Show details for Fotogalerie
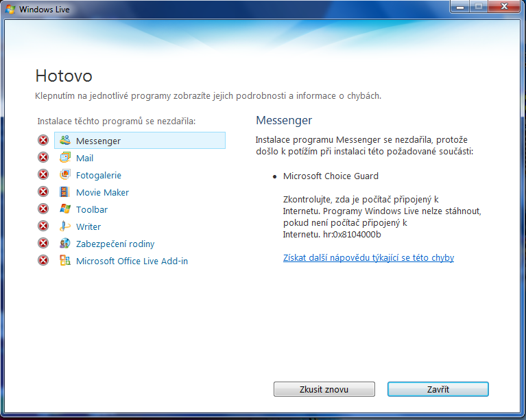Screen dimensions: 526x420 [x=98, y=175]
